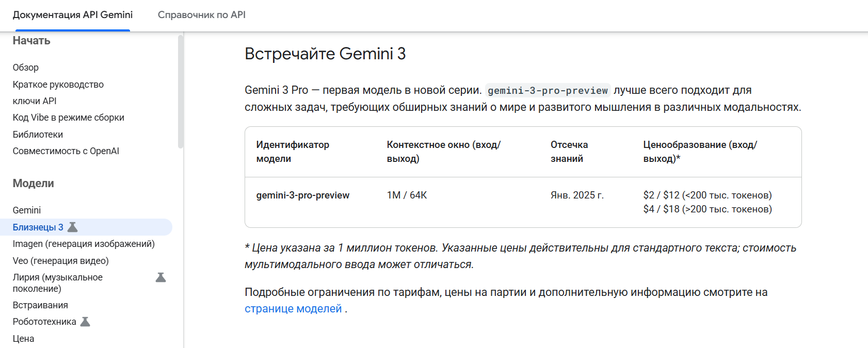Open the Библиотеки sidebar item
The width and height of the screenshot is (868, 348).
tap(38, 135)
